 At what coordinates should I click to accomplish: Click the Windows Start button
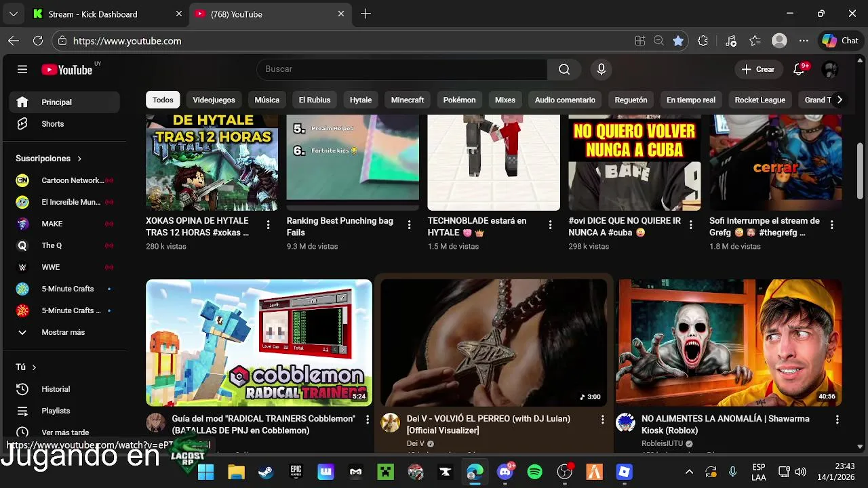point(206,472)
